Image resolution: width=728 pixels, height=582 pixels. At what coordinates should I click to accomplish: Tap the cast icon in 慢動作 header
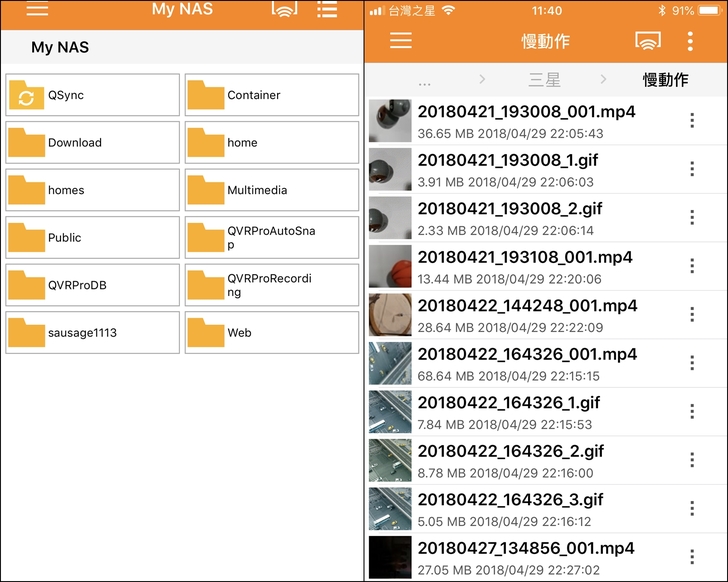point(648,41)
